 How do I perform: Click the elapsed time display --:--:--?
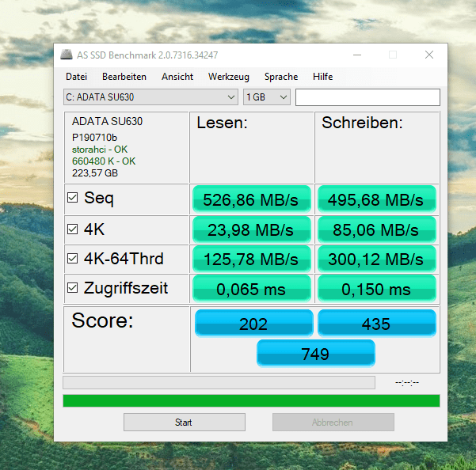pos(407,383)
